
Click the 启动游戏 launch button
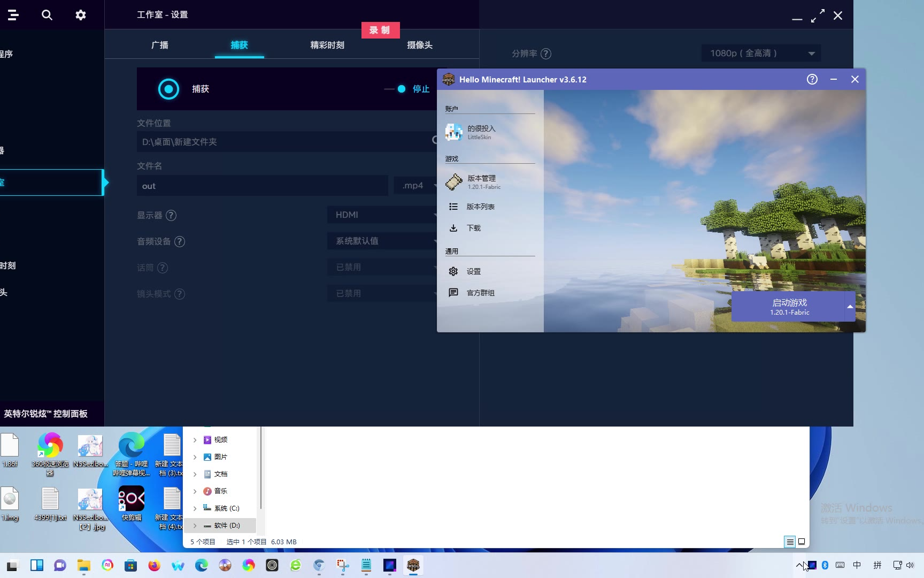coord(789,307)
